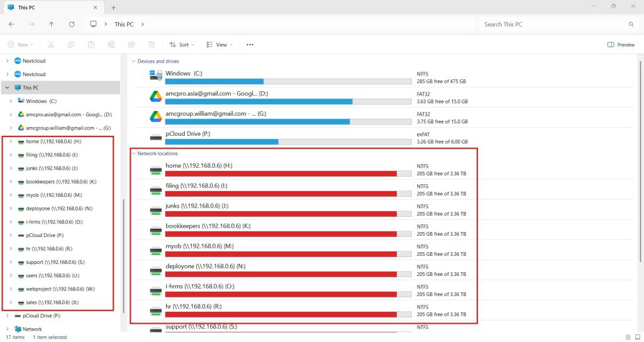Open the pCloud Drive (P:) in main pane

pos(155,137)
